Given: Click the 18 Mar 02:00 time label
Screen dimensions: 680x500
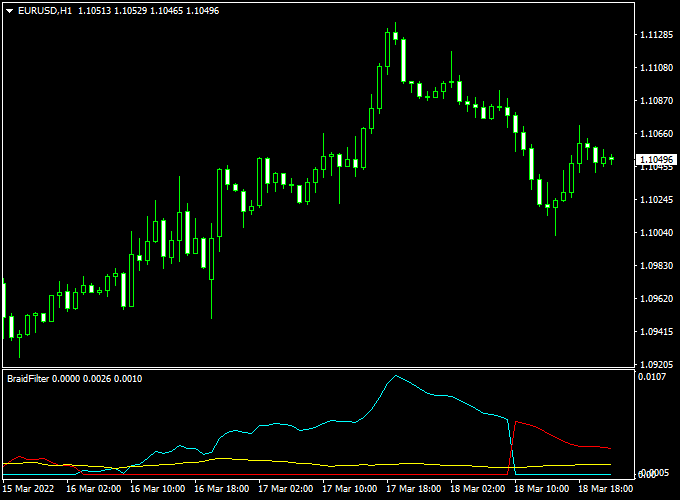Looking at the screenshot, I should coord(477,489).
